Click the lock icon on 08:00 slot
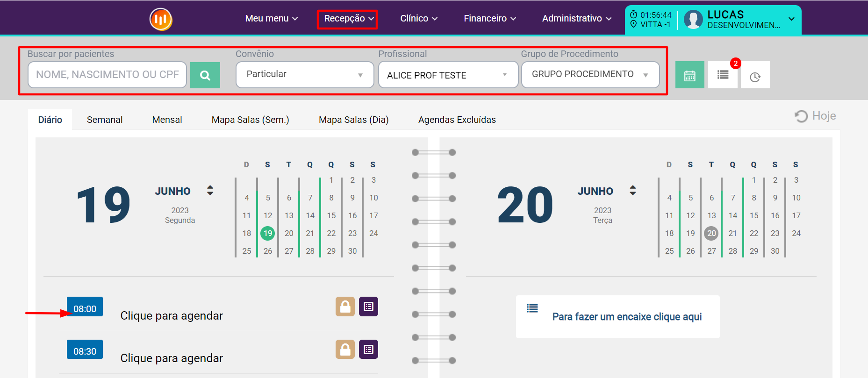868x378 pixels. pos(345,307)
